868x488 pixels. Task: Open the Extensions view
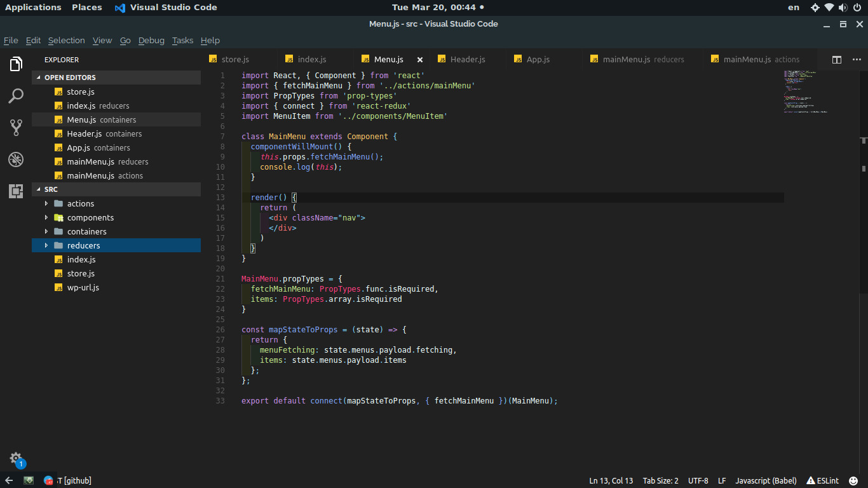tap(16, 191)
